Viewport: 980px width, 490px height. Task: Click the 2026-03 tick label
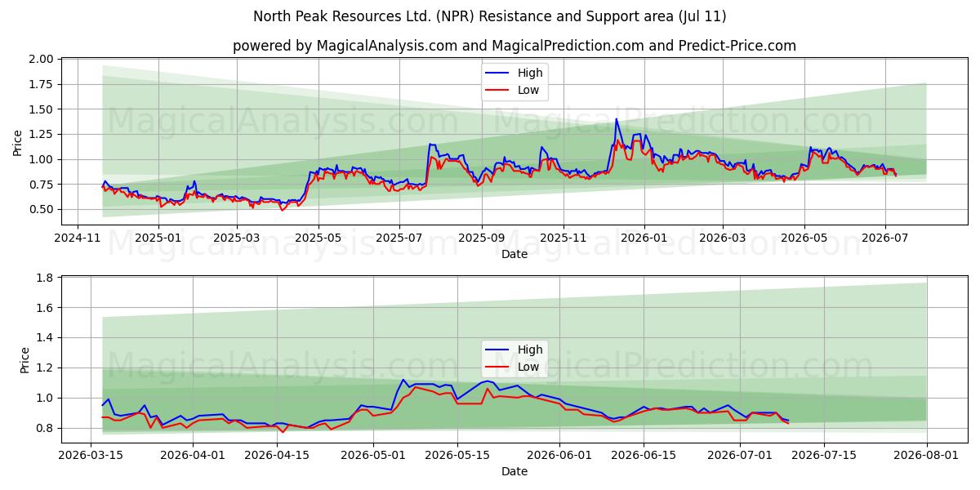tap(722, 238)
